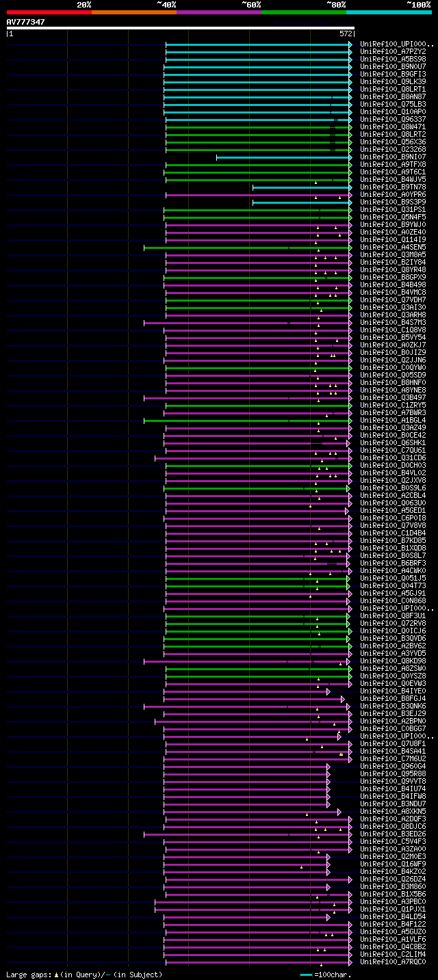Screen dimensions: 438x980
Task: Open the UniRef100_Q960G4 hit
Action: click(393, 767)
